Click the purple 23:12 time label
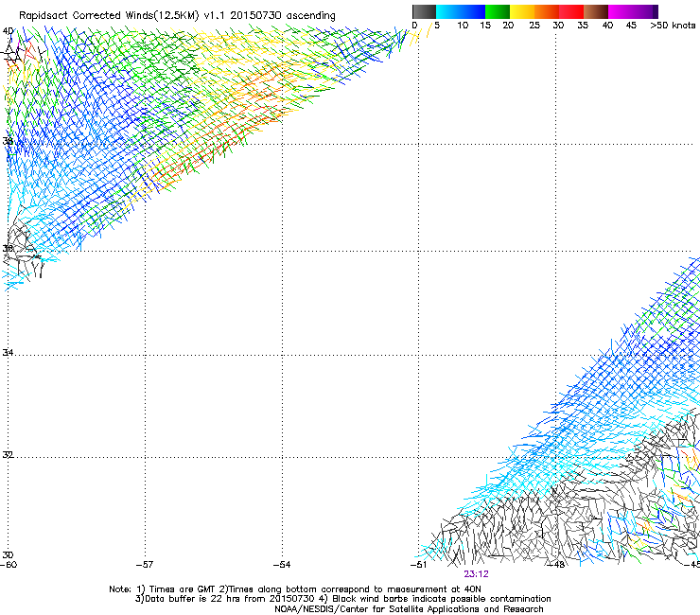 [x=476, y=574]
